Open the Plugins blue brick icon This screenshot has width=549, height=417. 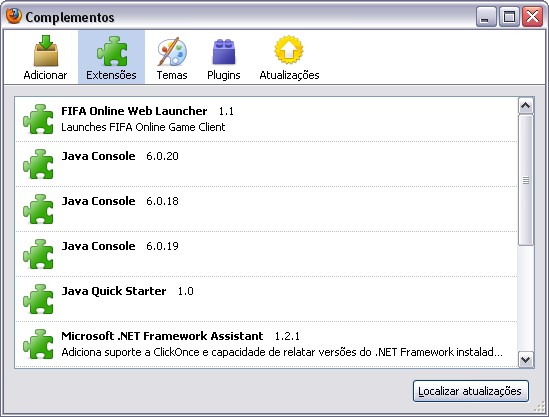point(224,51)
